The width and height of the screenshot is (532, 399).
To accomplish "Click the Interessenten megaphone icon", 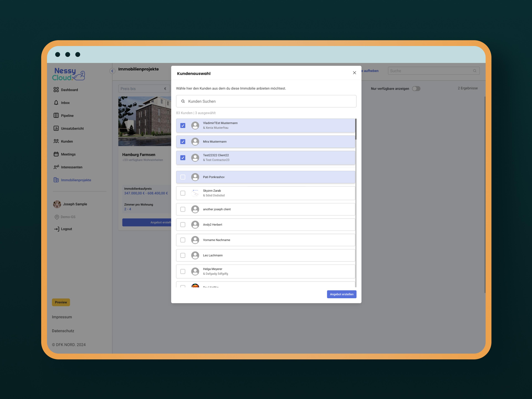I will tap(56, 167).
